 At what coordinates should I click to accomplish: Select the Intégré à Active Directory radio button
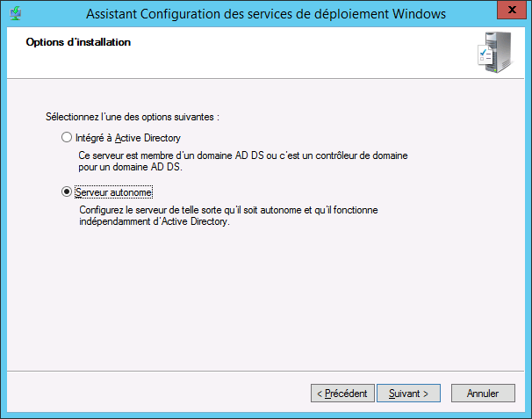pos(67,138)
